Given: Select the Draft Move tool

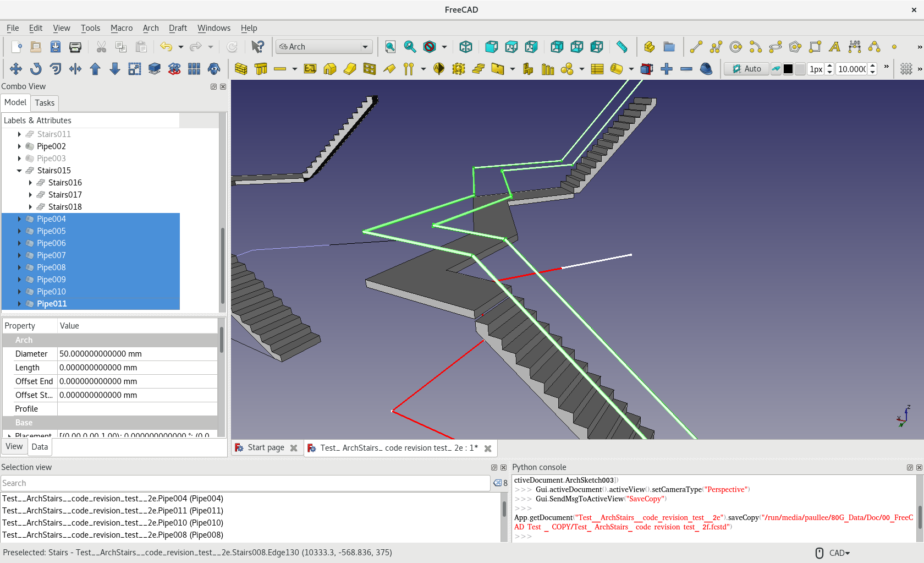Looking at the screenshot, I should click(16, 69).
